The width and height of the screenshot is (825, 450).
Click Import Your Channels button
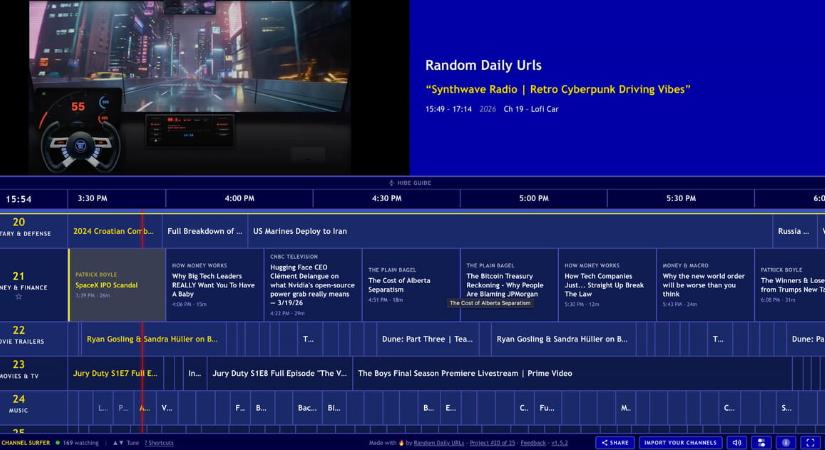point(680,442)
